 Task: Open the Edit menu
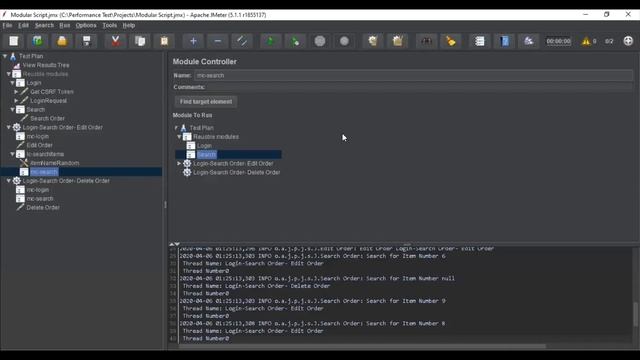[23, 25]
